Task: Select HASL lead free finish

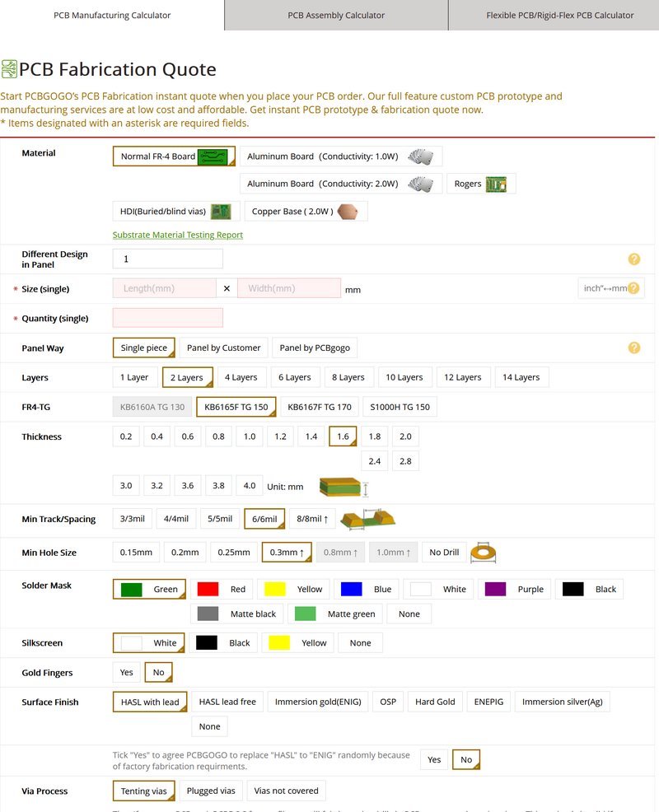Action: pyautogui.click(x=227, y=702)
